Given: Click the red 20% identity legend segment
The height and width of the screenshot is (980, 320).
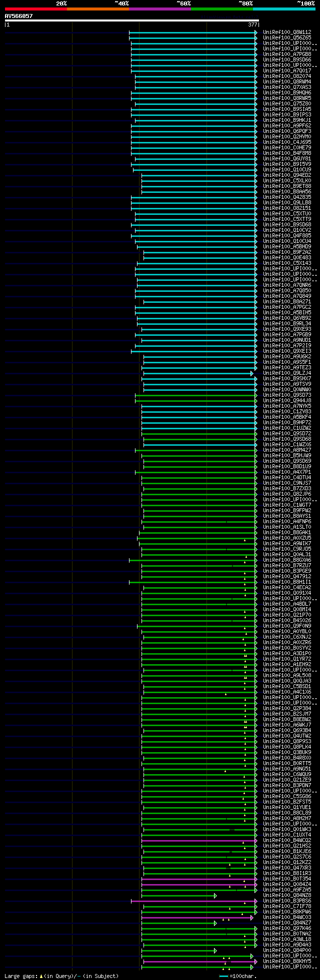Looking at the screenshot, I should (36, 9).
